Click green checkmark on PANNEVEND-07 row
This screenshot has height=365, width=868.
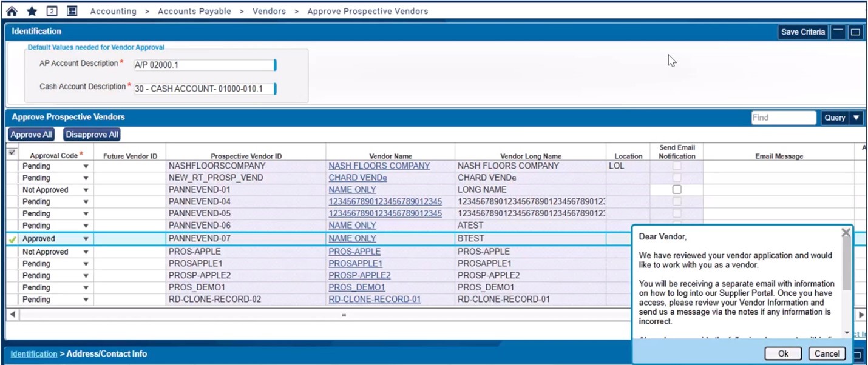coord(12,239)
